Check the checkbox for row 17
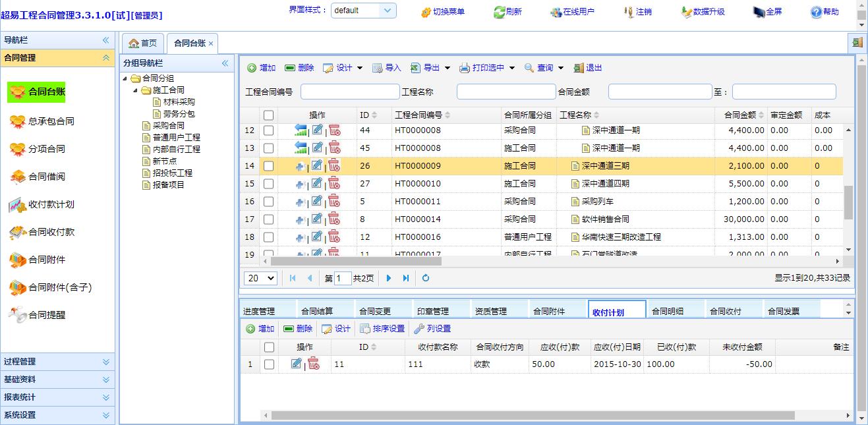The width and height of the screenshot is (868, 425). click(268, 219)
